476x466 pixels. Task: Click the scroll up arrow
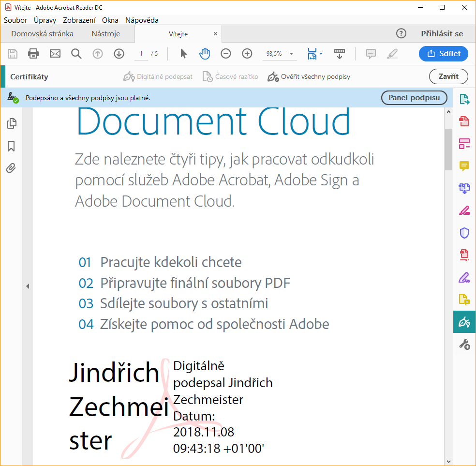[449, 112]
